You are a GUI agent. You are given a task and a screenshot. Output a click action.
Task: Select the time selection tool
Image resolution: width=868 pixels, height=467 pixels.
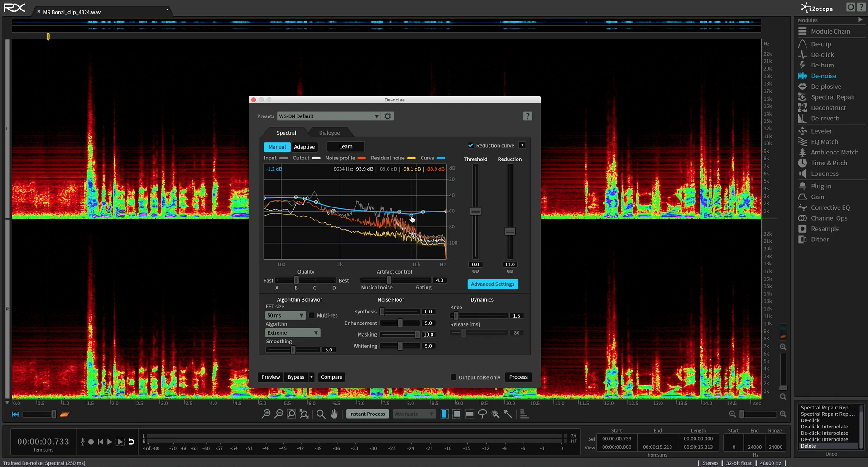[x=444, y=414]
